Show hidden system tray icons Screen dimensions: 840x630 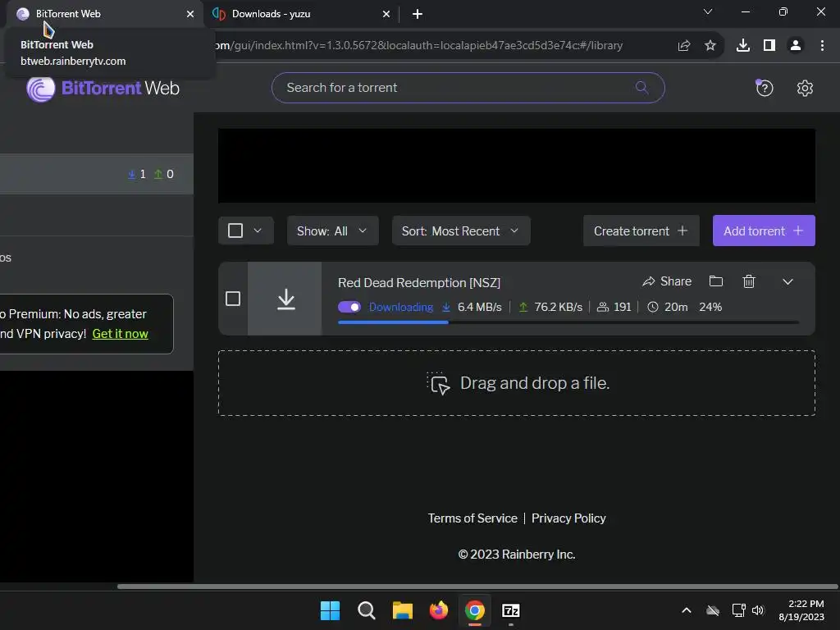687,610
